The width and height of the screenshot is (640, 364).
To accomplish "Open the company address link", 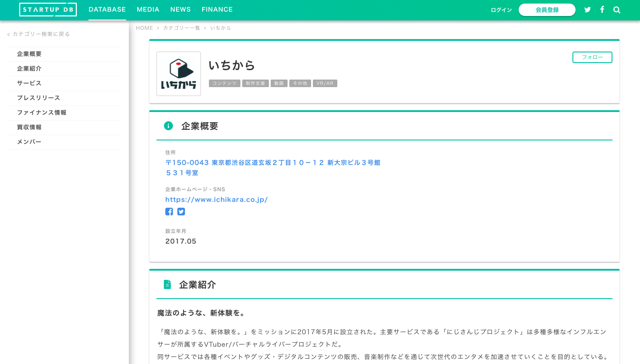I will [273, 168].
